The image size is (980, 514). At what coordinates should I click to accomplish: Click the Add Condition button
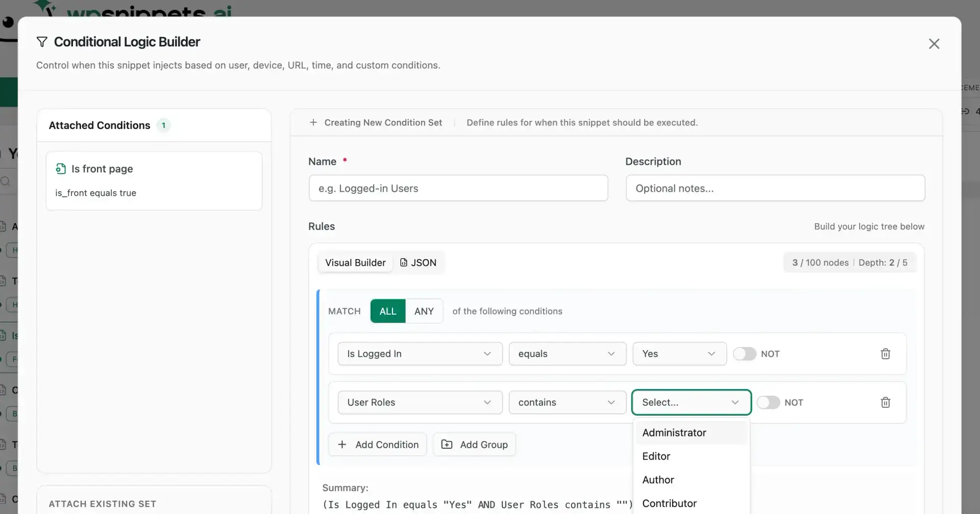click(x=378, y=444)
